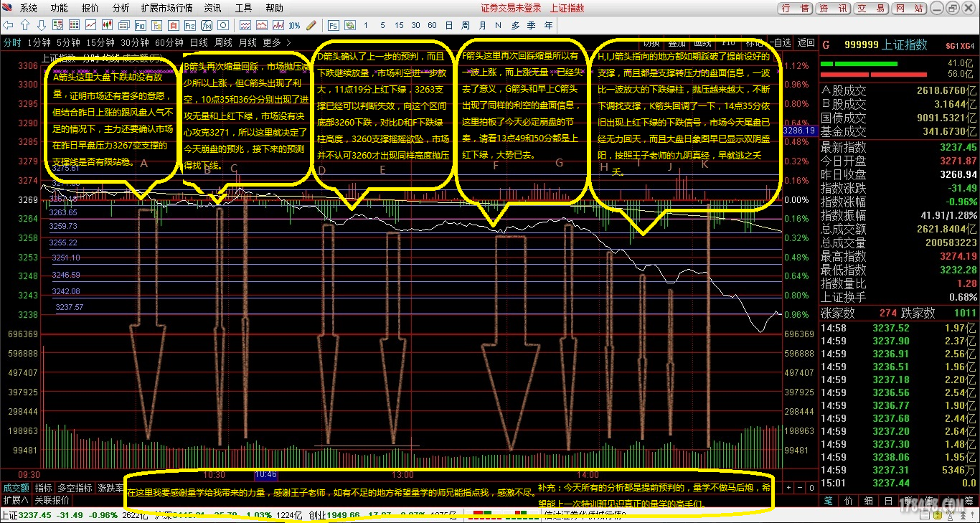Click the 创业 index in status bar

coord(318,515)
